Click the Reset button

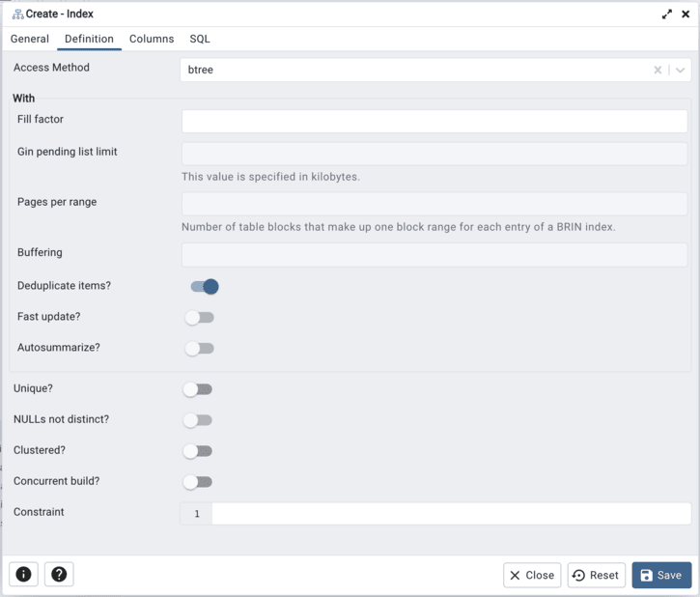click(x=596, y=575)
